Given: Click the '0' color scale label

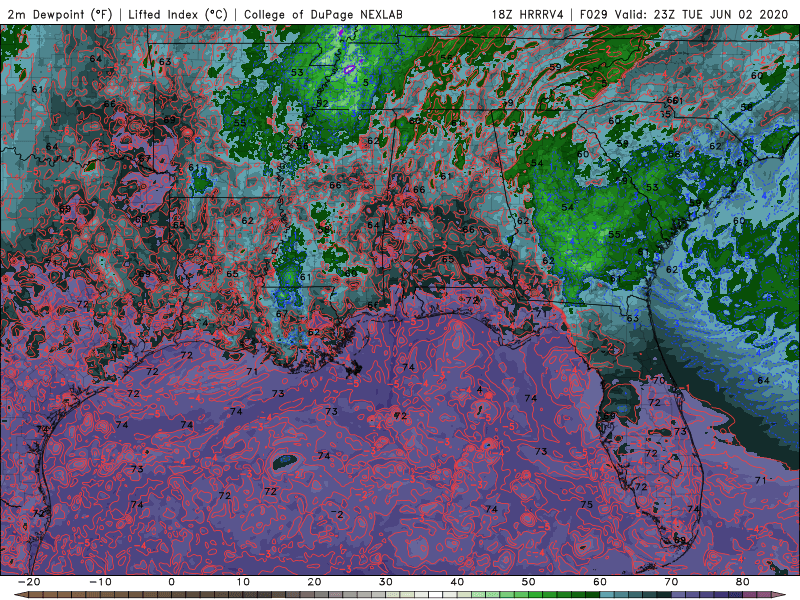Looking at the screenshot, I should (x=171, y=582).
